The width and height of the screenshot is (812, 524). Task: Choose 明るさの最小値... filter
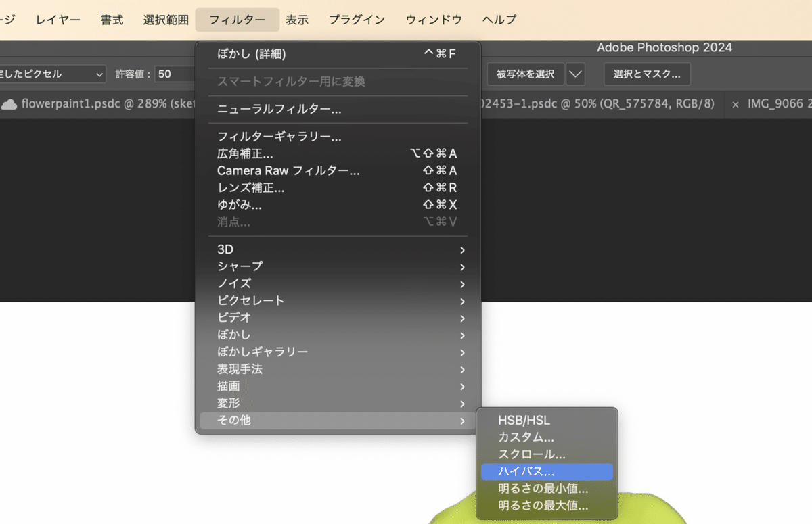(x=547, y=488)
